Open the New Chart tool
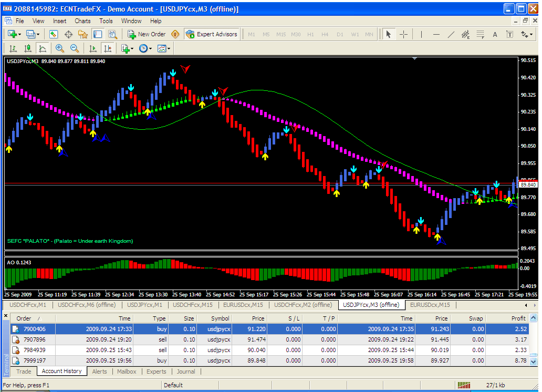The image size is (542, 392). (12, 34)
